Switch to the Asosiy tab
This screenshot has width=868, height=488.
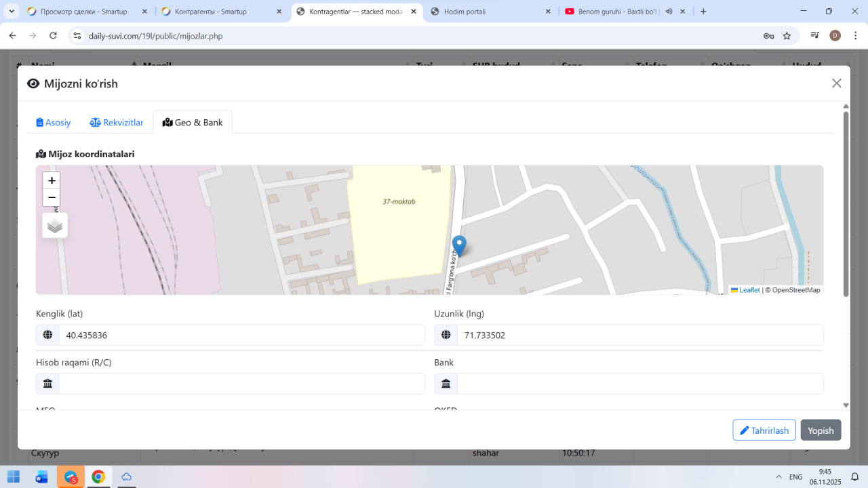pos(54,123)
